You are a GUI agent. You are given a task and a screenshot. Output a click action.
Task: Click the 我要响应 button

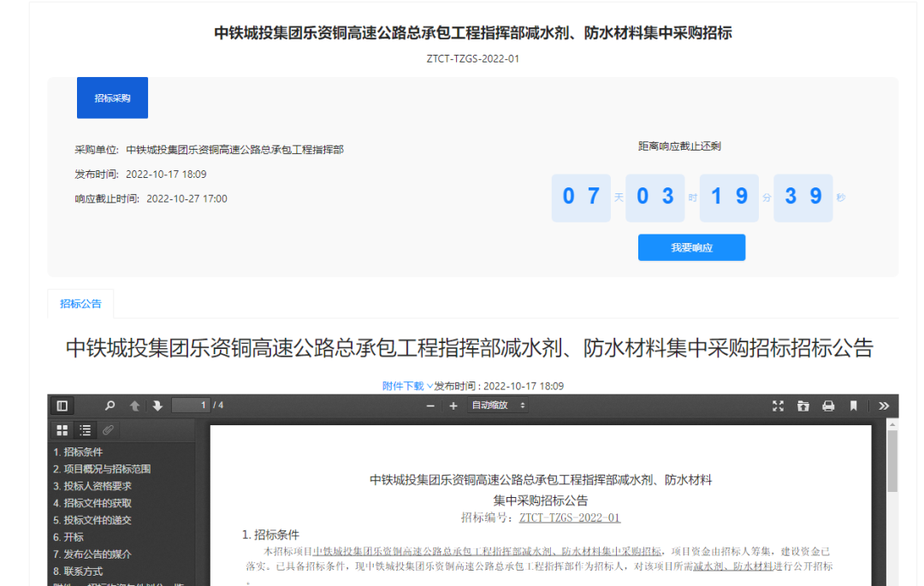pyautogui.click(x=691, y=248)
